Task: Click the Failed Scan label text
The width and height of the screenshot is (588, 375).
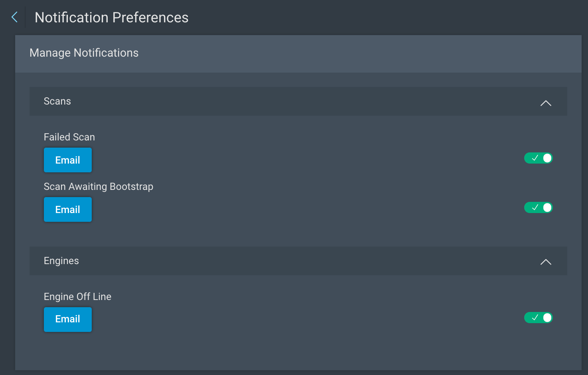Action: pos(69,137)
